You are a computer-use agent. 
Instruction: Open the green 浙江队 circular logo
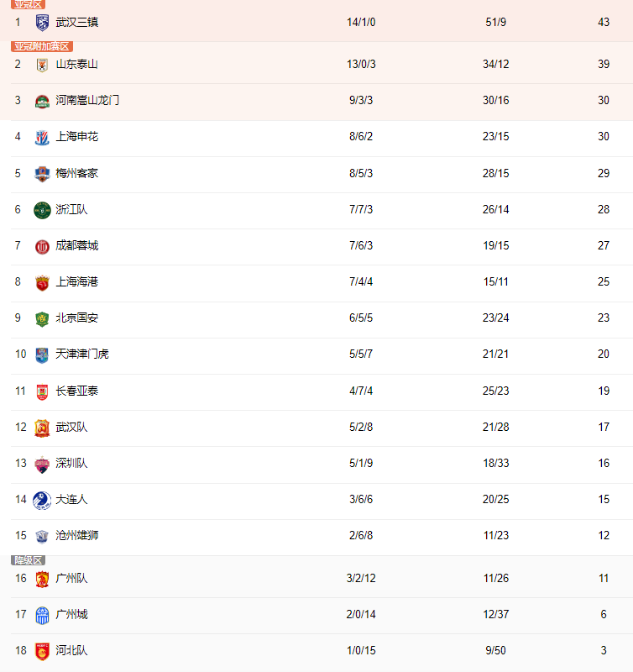point(42,210)
